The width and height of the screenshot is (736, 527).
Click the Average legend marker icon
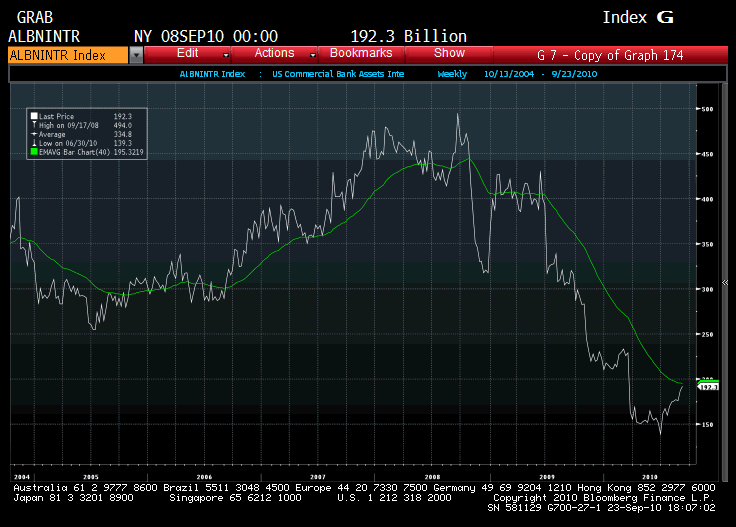[x=34, y=134]
